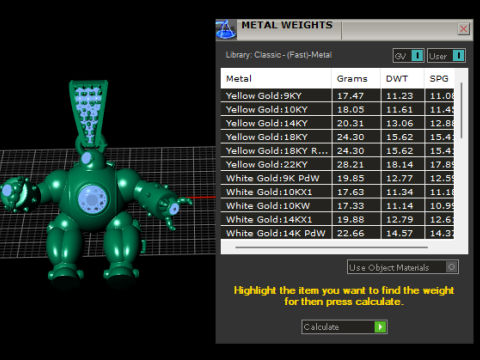Viewport: 480px width, 360px height.
Task: Click the 12.77 DWT value
Action: [399, 178]
